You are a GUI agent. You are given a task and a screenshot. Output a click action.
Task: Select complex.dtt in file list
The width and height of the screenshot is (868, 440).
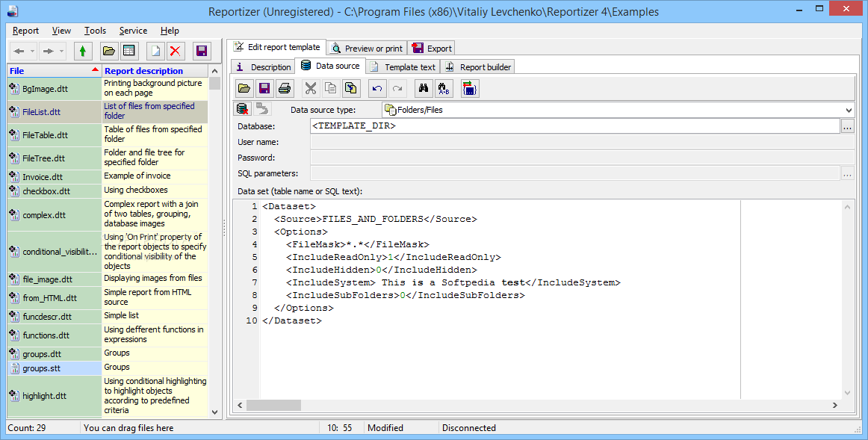(x=55, y=214)
